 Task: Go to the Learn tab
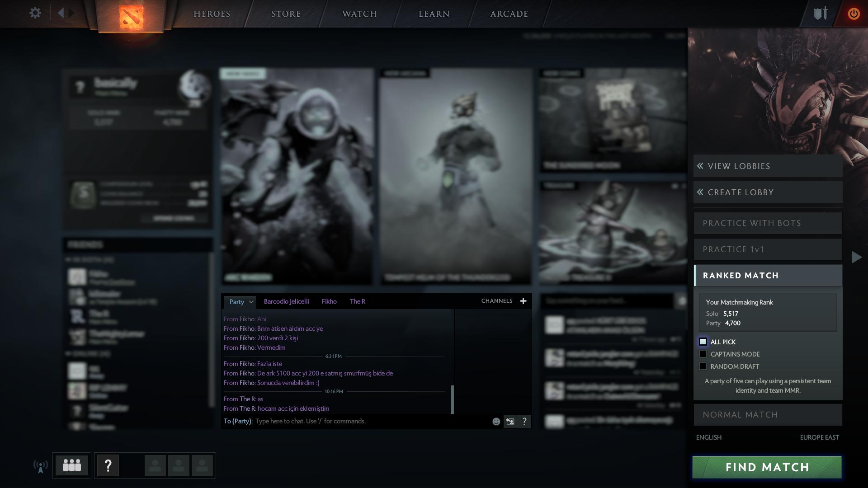coord(434,14)
